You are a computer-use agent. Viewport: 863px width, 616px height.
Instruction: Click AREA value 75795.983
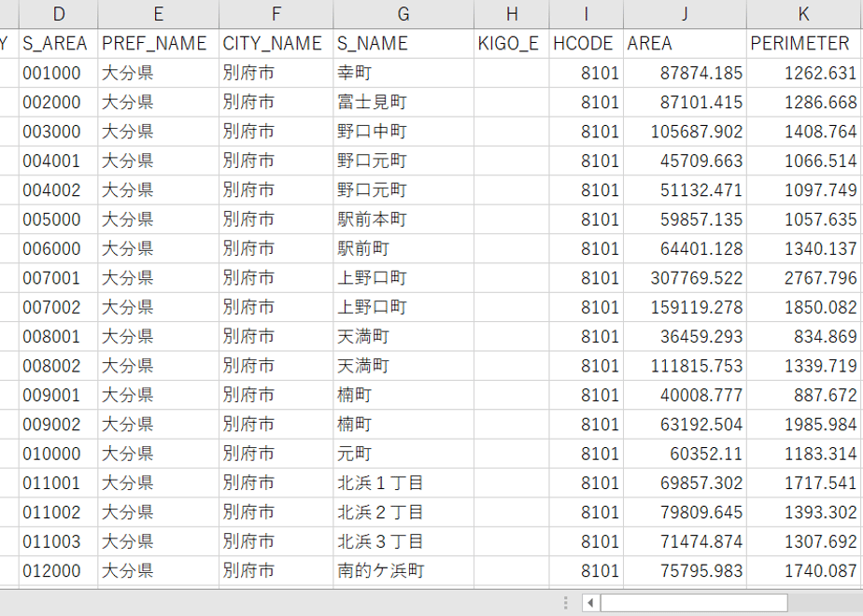tap(685, 571)
